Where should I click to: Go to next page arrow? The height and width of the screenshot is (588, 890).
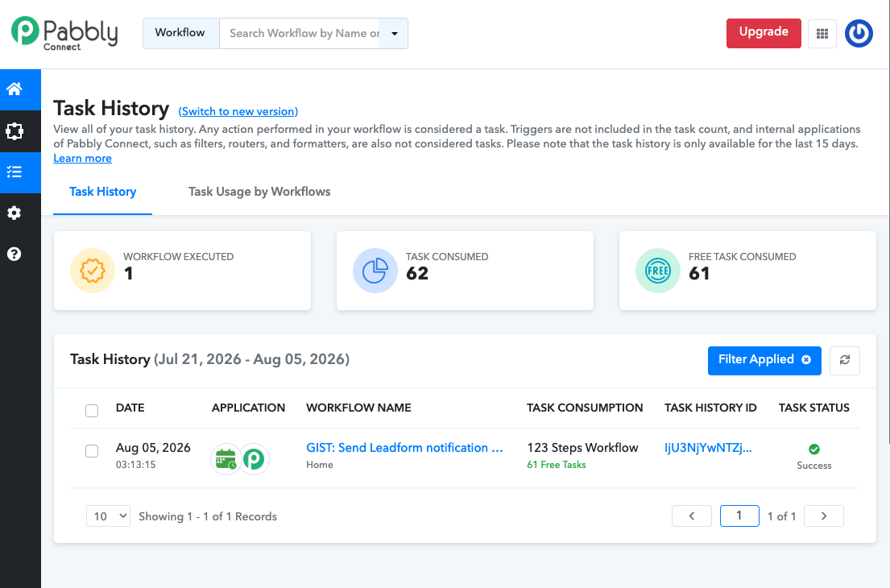(x=824, y=516)
